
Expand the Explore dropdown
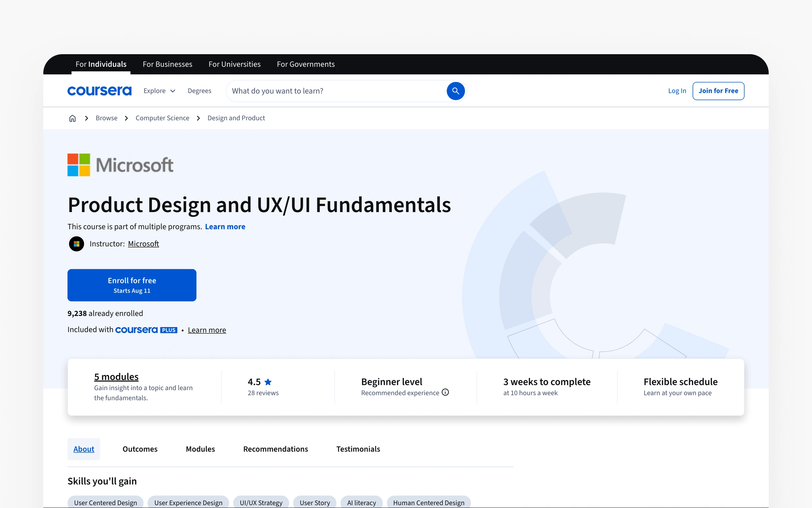(159, 91)
